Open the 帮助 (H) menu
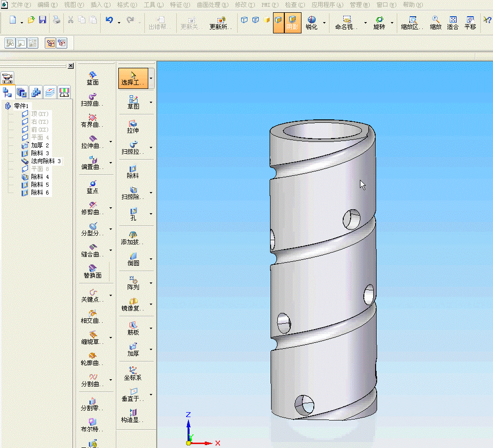The image size is (493, 448). pyautogui.click(x=413, y=5)
